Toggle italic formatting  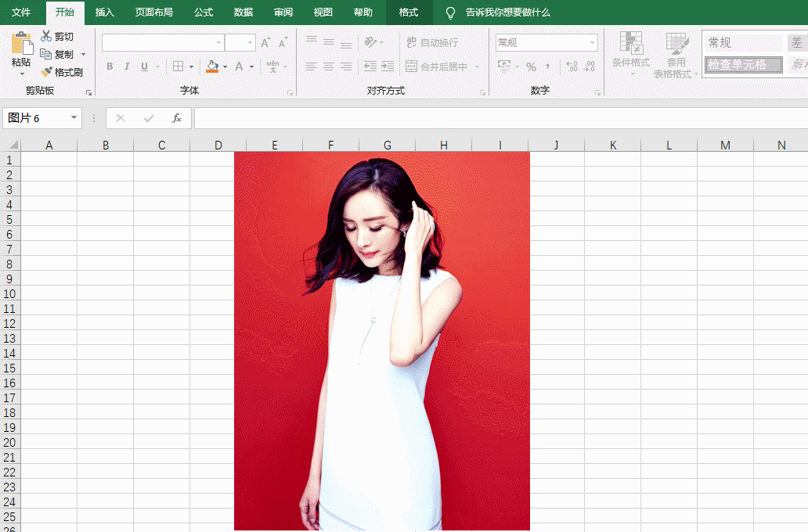(x=127, y=66)
